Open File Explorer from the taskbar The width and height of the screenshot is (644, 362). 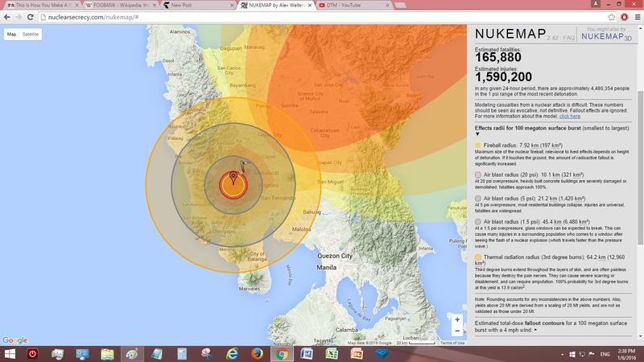(107, 354)
